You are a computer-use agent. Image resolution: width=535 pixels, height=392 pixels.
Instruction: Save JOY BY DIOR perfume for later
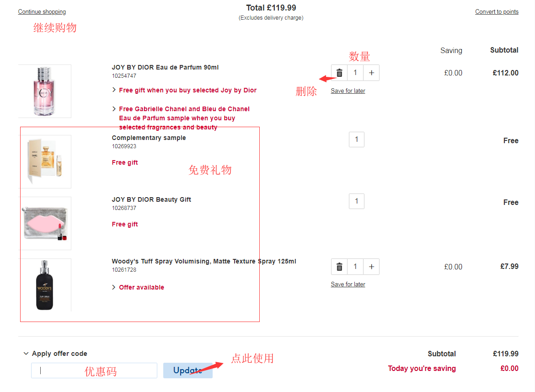coord(348,91)
